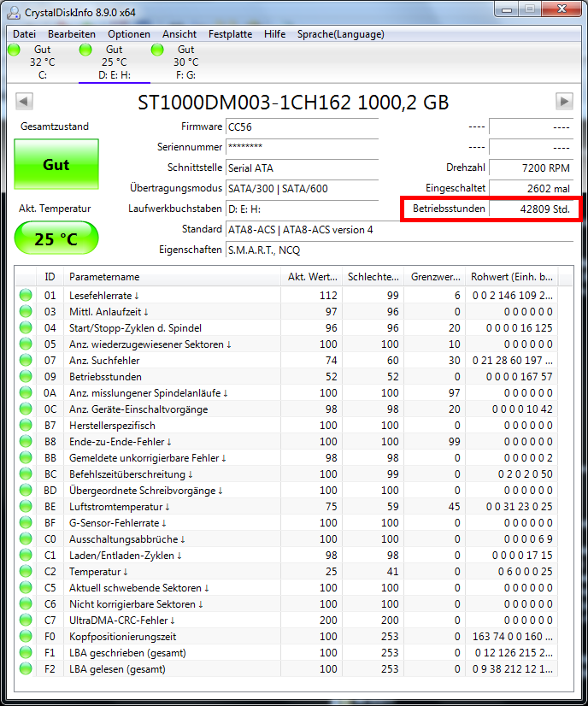
Task: Click status icon of Befehlszeitüberschreitung row
Action: pos(26,474)
